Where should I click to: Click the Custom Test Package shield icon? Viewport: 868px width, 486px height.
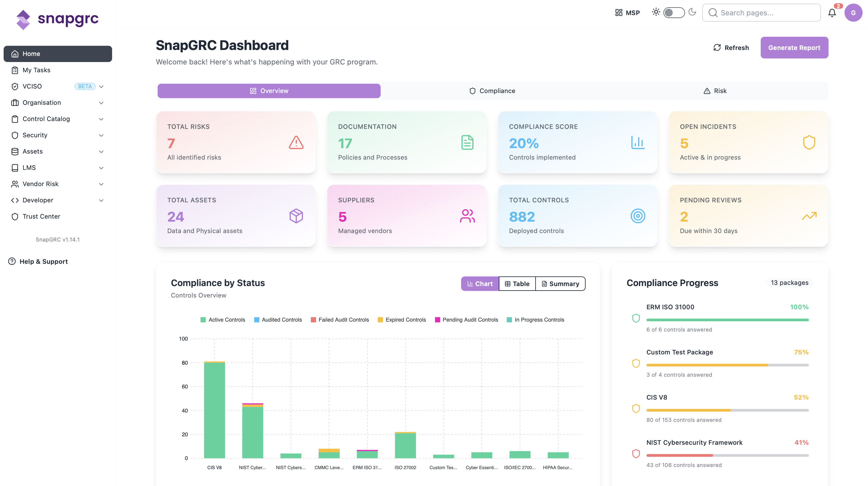pyautogui.click(x=636, y=363)
